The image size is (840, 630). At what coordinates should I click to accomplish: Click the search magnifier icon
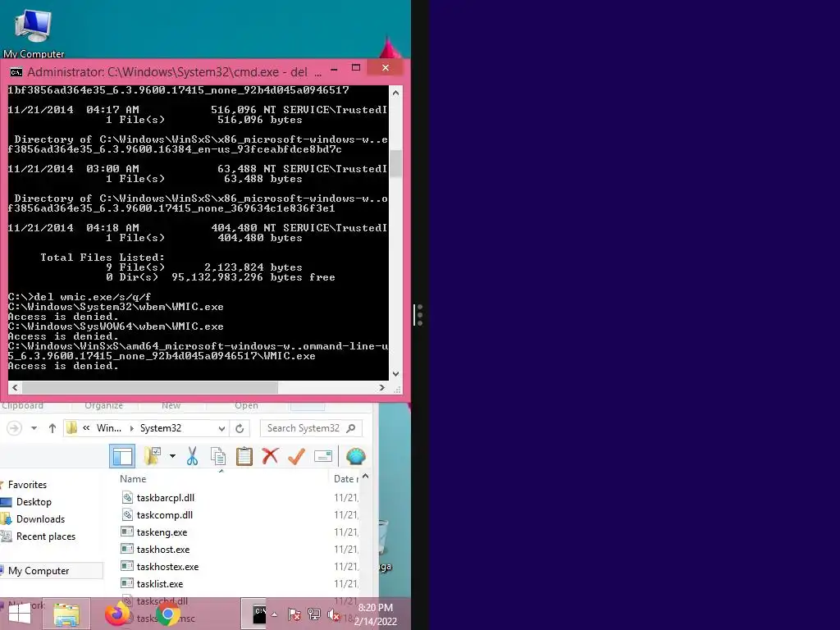pos(351,428)
